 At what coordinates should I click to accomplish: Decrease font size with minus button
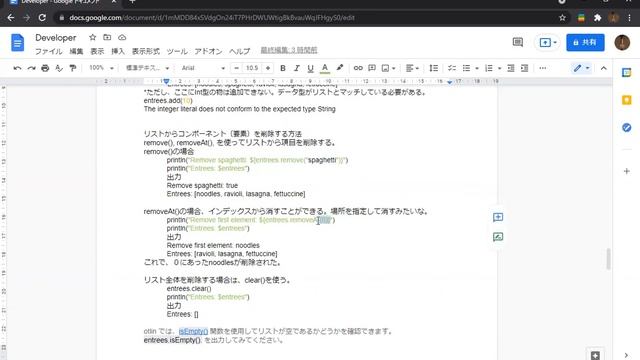coord(236,68)
